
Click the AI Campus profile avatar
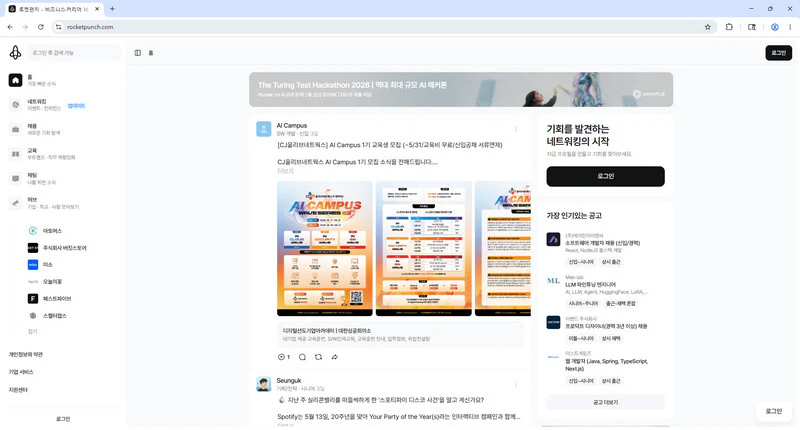(264, 129)
